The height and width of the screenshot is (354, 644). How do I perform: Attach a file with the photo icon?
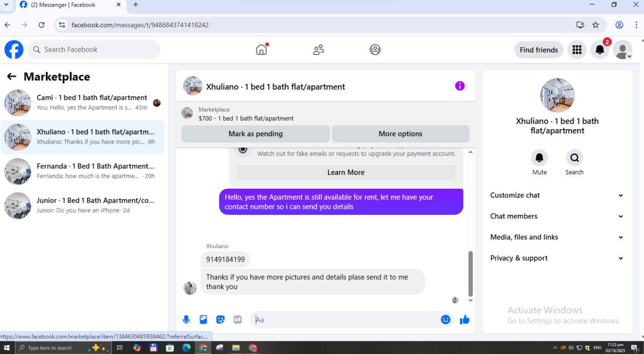pos(204,319)
